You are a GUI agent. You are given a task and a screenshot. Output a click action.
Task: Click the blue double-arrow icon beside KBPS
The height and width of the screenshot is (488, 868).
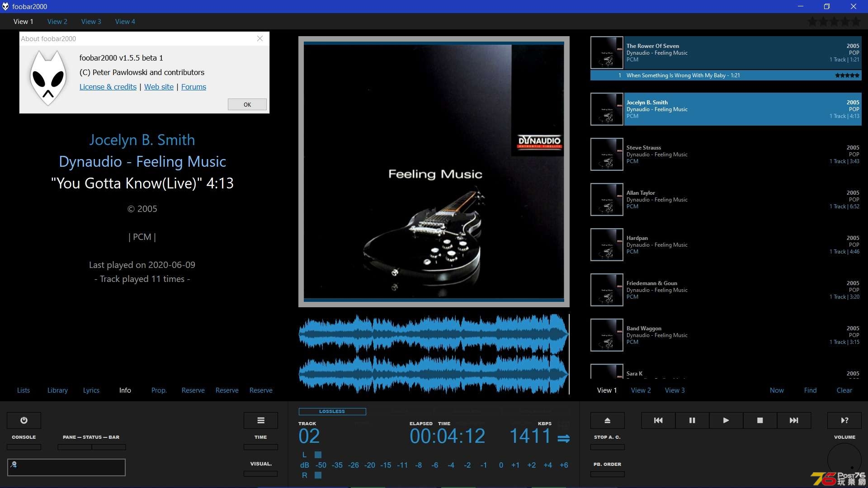(x=563, y=438)
